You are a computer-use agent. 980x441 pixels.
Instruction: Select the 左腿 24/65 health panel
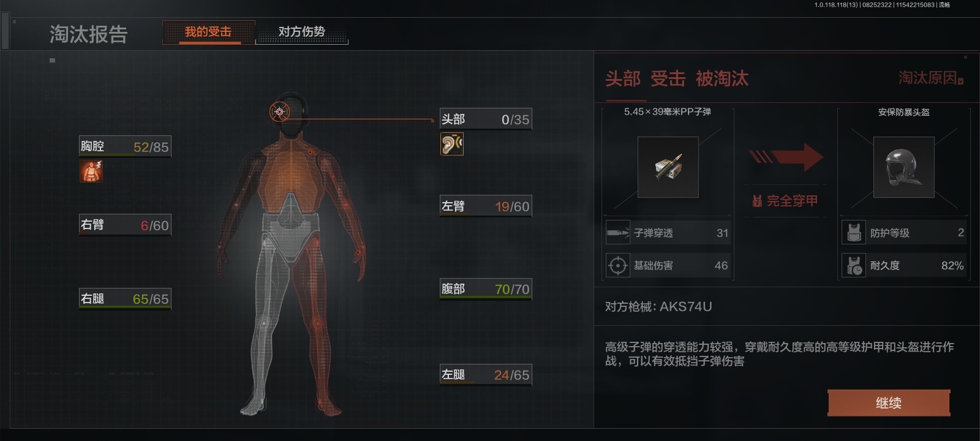coord(486,374)
